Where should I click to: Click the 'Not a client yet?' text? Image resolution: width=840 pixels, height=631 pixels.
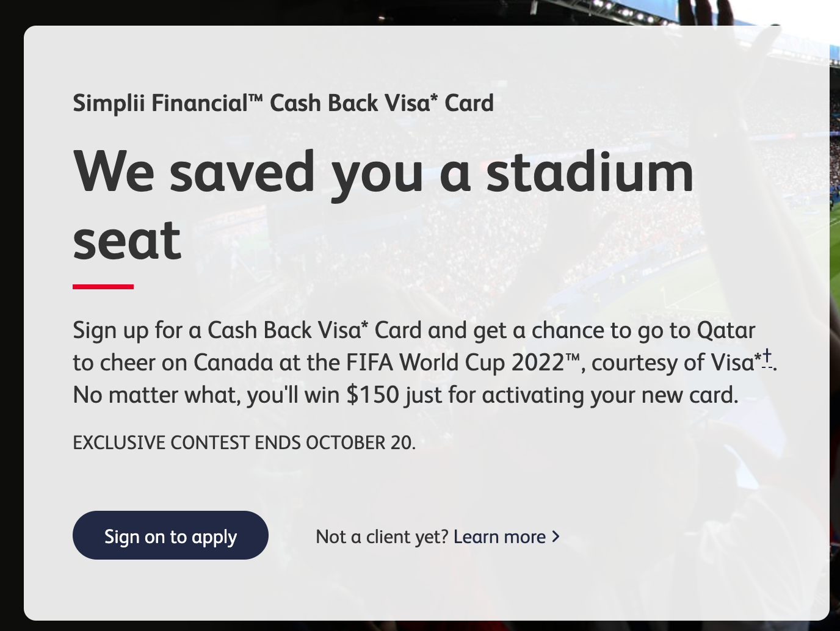point(382,537)
